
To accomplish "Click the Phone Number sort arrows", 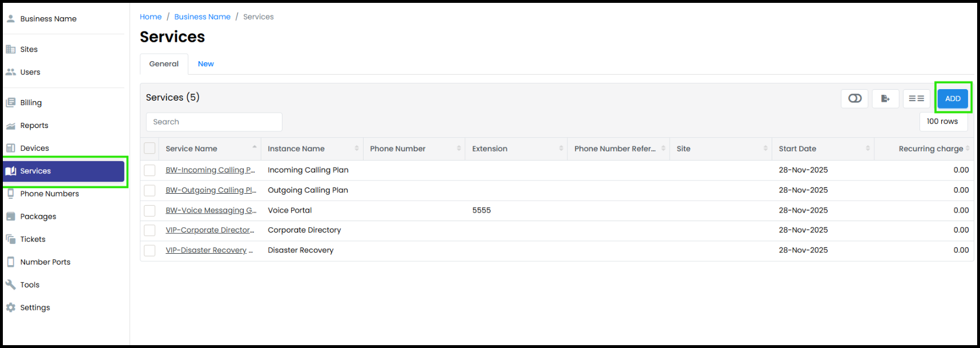I will pos(459,149).
